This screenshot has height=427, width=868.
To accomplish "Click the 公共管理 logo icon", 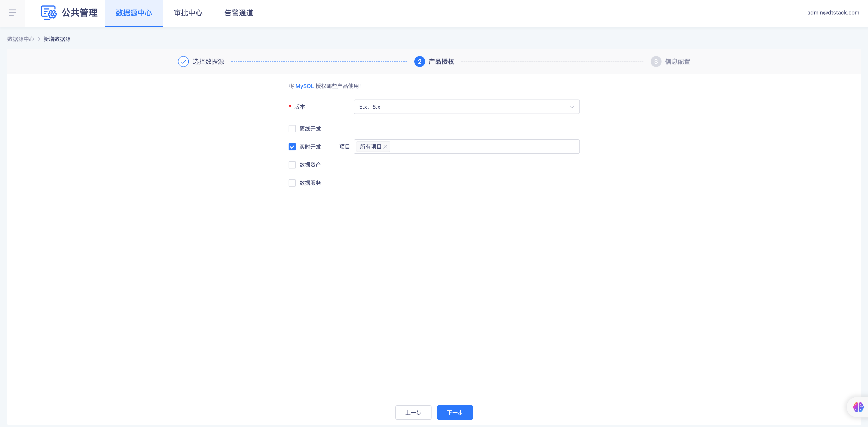I will pyautogui.click(x=49, y=13).
